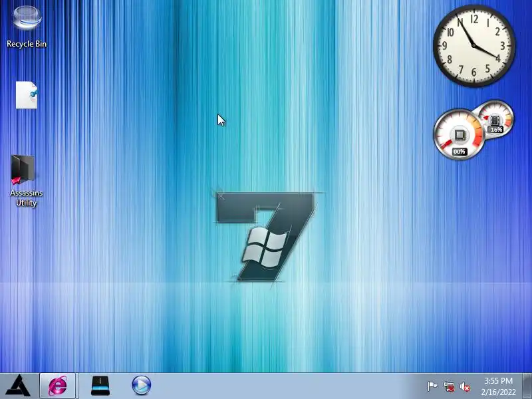Open the muted volume speaker tray icon
Image resolution: width=532 pixels, height=399 pixels.
[x=465, y=386]
